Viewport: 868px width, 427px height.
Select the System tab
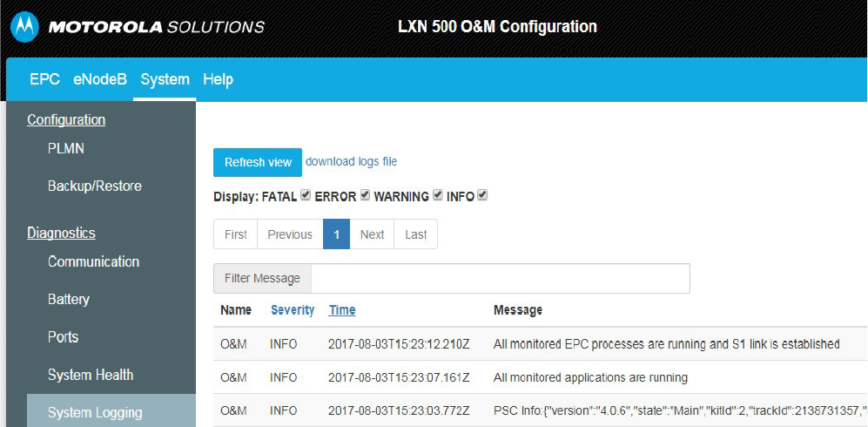click(x=165, y=80)
